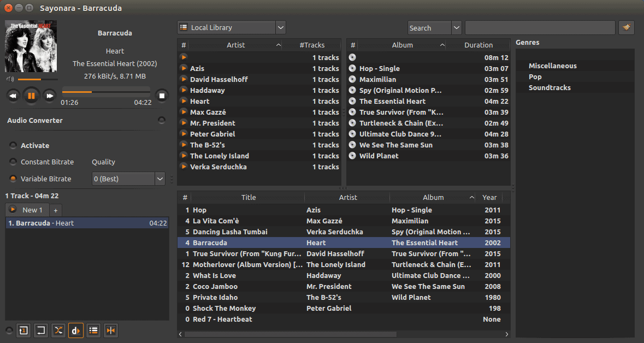Click the play icon beside Max Gazzé
Screen dimensions: 644x343
pos(184,112)
